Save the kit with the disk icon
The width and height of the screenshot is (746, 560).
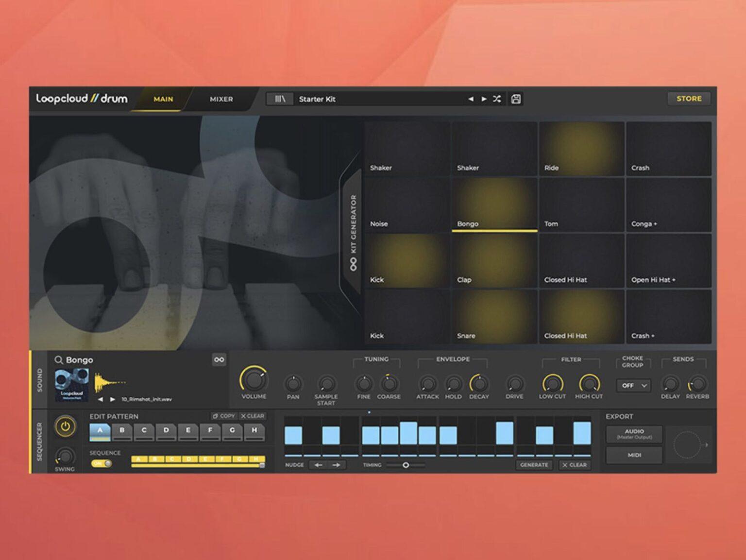pyautogui.click(x=516, y=99)
